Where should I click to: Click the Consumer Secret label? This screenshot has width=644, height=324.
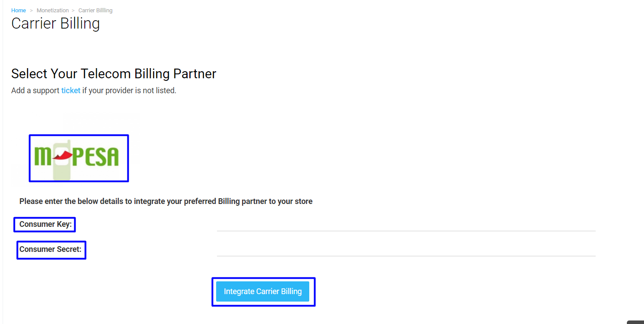tap(51, 249)
